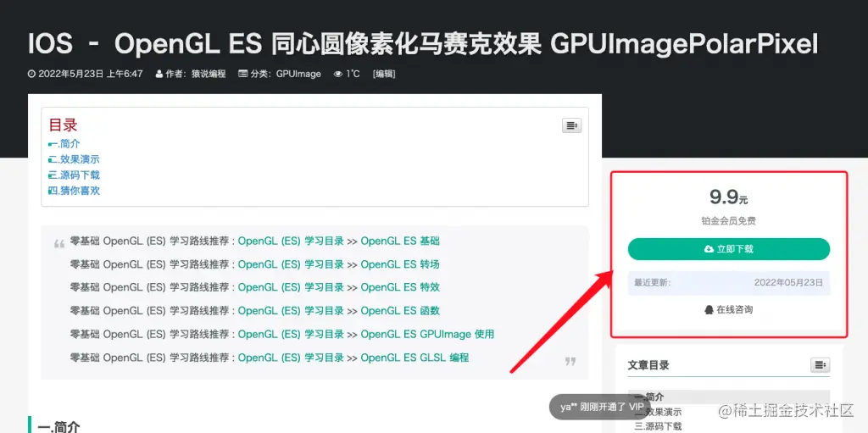Open the 四.猜你喜欢 contents link
Viewport: 868px width, 433px height.
(75, 191)
